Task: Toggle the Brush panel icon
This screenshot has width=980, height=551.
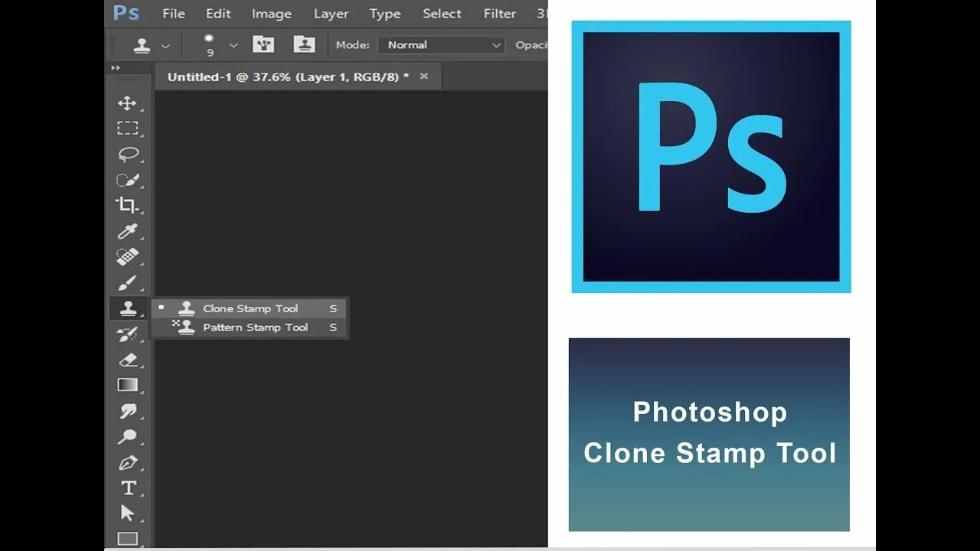Action: pyautogui.click(x=263, y=44)
